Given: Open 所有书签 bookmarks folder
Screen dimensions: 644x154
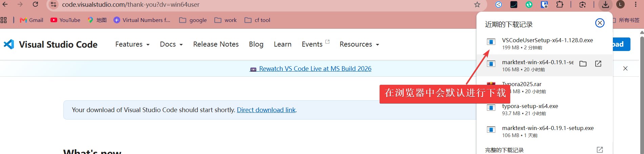Looking at the screenshot, I should click(626, 20).
